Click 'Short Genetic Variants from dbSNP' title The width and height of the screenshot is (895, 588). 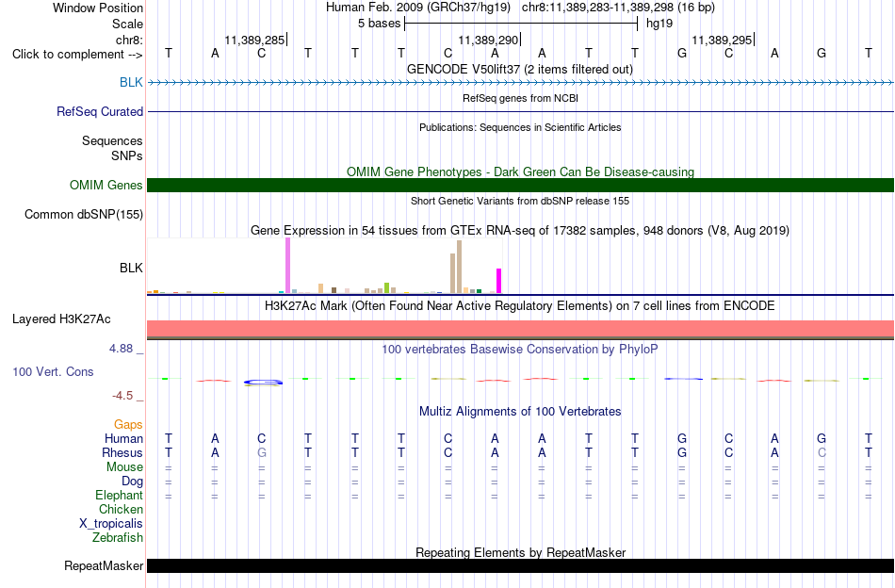tap(520, 201)
